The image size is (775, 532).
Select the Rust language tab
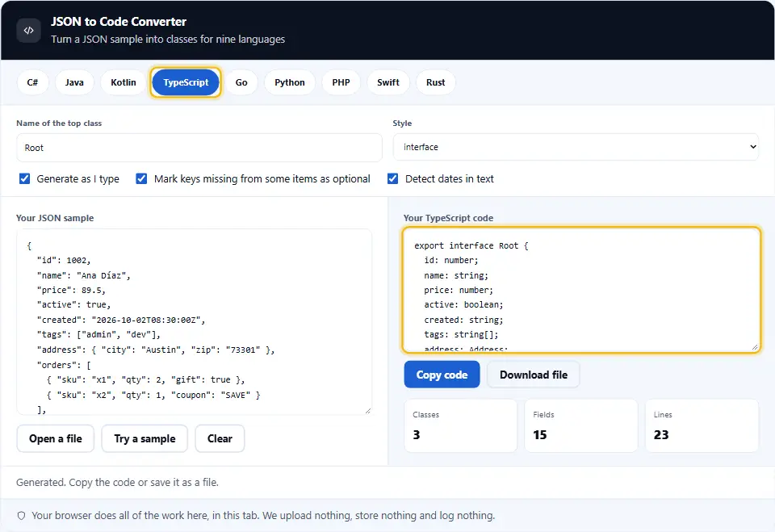coord(435,82)
